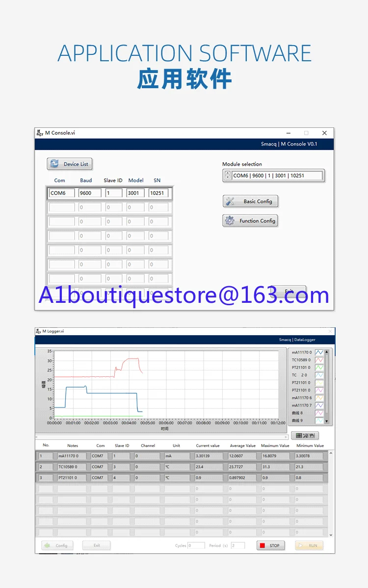This screenshot has height=588, width=368.
Task: Click the plot legend scroll down arrow
Action: 327,421
